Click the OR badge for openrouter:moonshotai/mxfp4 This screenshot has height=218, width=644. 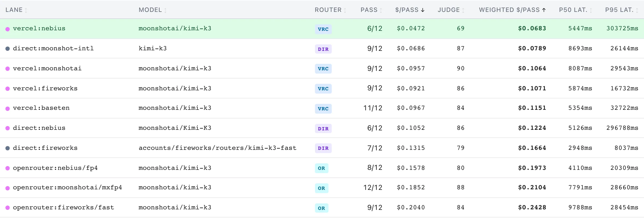pyautogui.click(x=321, y=188)
